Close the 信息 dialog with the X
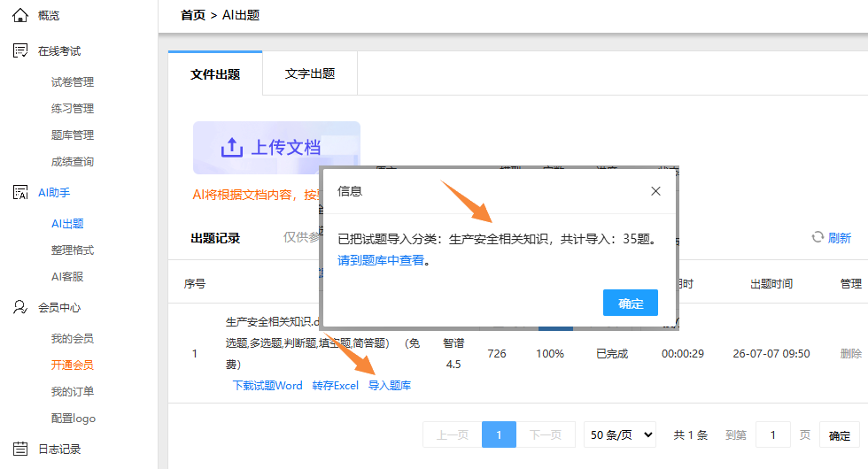Image resolution: width=868 pixels, height=469 pixels. pyautogui.click(x=655, y=191)
